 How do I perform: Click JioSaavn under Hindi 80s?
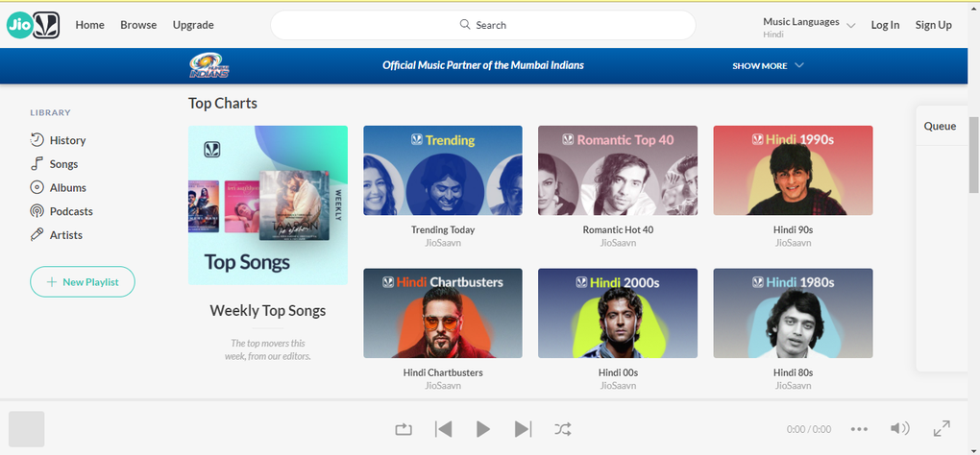click(793, 386)
